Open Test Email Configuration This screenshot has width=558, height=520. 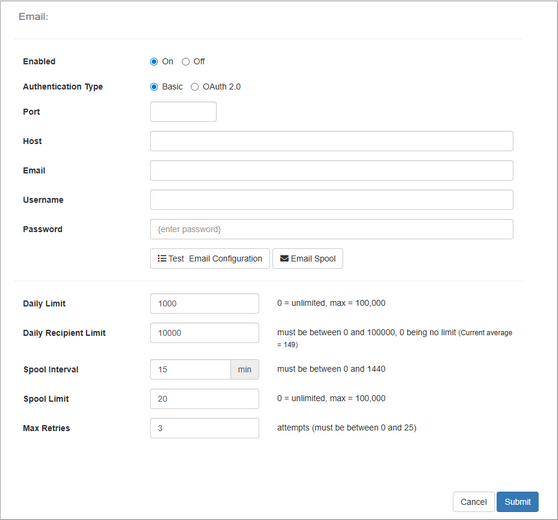click(210, 258)
